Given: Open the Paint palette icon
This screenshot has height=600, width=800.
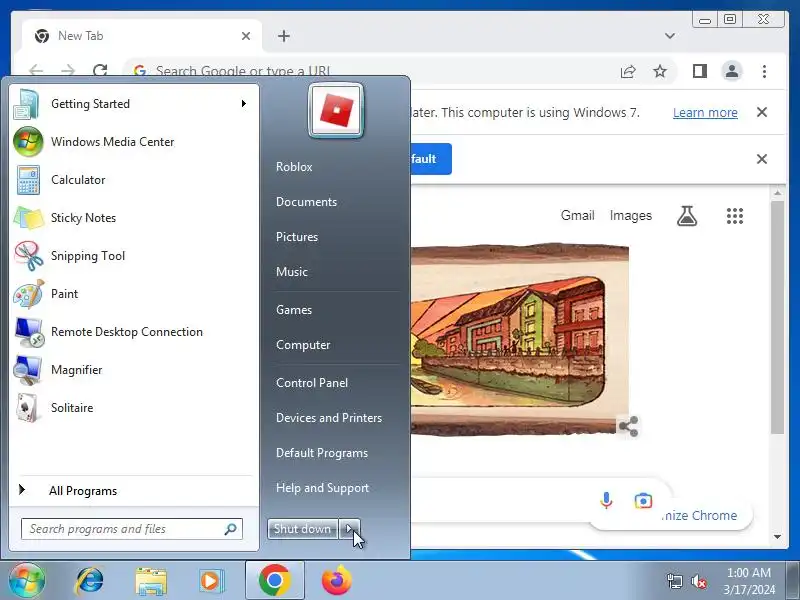Looking at the screenshot, I should [x=29, y=294].
